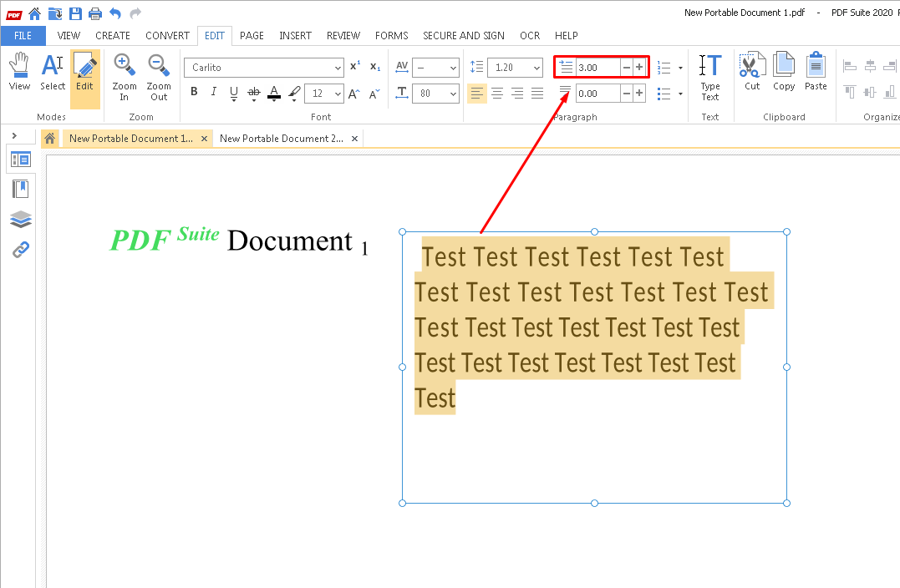
Task: Close the New Portable Document 1 tab
Action: pyautogui.click(x=204, y=139)
